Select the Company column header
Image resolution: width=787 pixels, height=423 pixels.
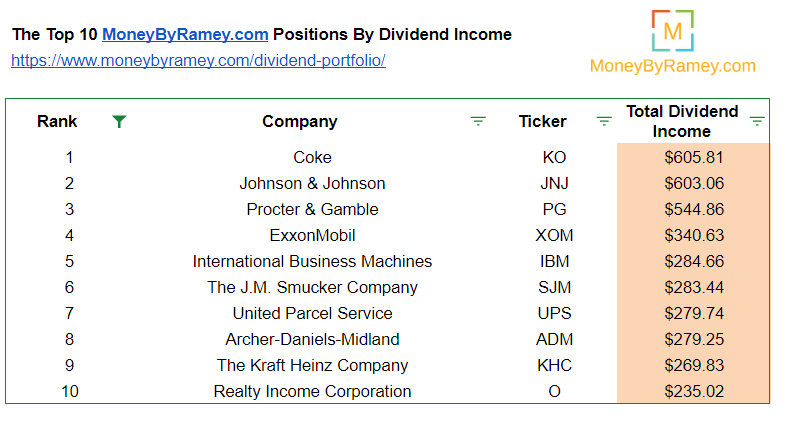(300, 121)
